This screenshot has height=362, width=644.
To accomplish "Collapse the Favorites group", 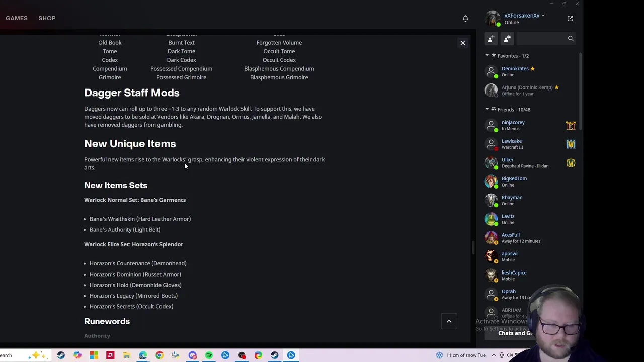I will pyautogui.click(x=487, y=56).
